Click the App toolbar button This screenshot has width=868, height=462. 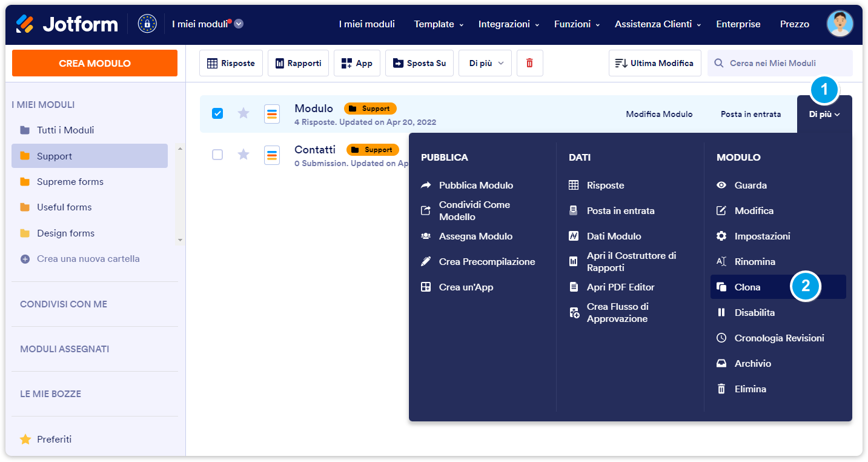tap(357, 63)
